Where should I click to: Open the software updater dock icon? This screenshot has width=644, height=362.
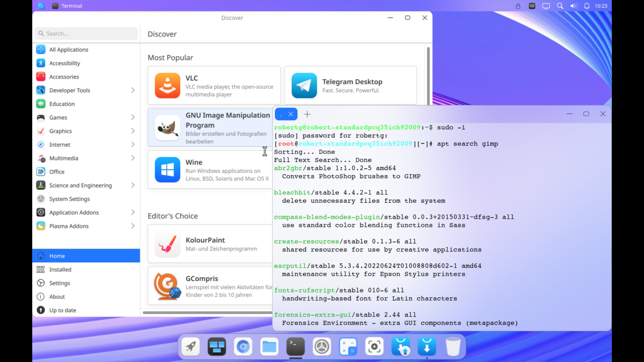(401, 347)
